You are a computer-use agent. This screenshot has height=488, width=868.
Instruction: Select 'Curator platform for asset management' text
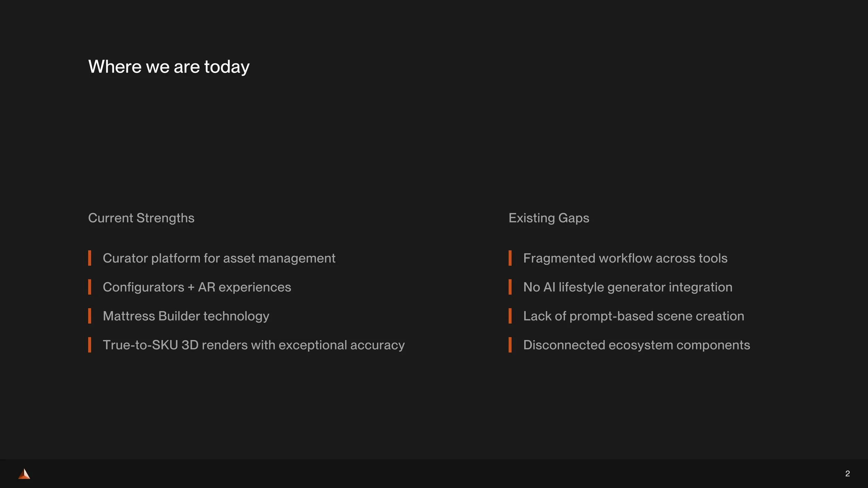(219, 258)
